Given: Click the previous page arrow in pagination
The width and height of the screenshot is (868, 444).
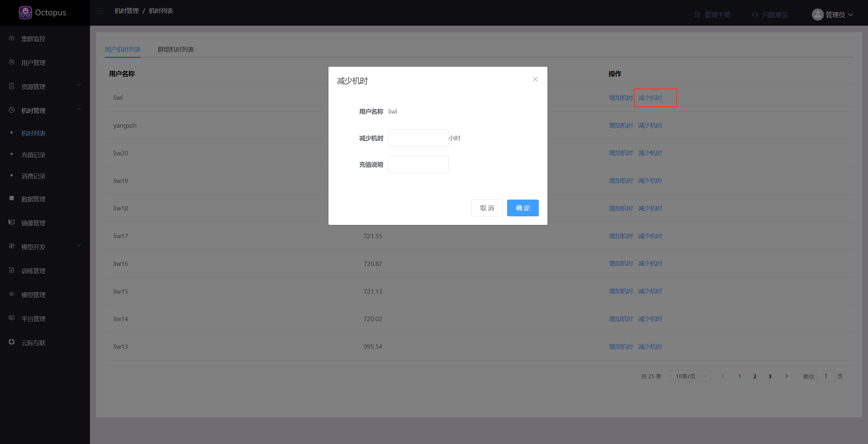Looking at the screenshot, I should click(723, 376).
